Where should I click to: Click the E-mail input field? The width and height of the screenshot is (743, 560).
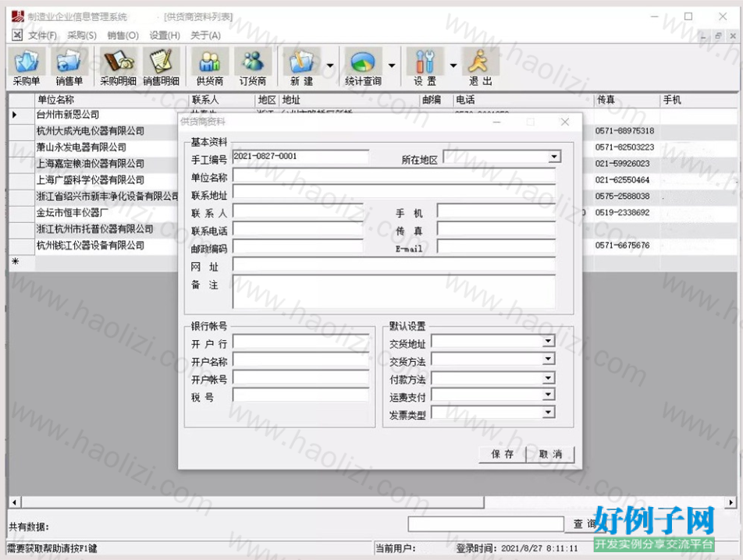[x=496, y=246]
